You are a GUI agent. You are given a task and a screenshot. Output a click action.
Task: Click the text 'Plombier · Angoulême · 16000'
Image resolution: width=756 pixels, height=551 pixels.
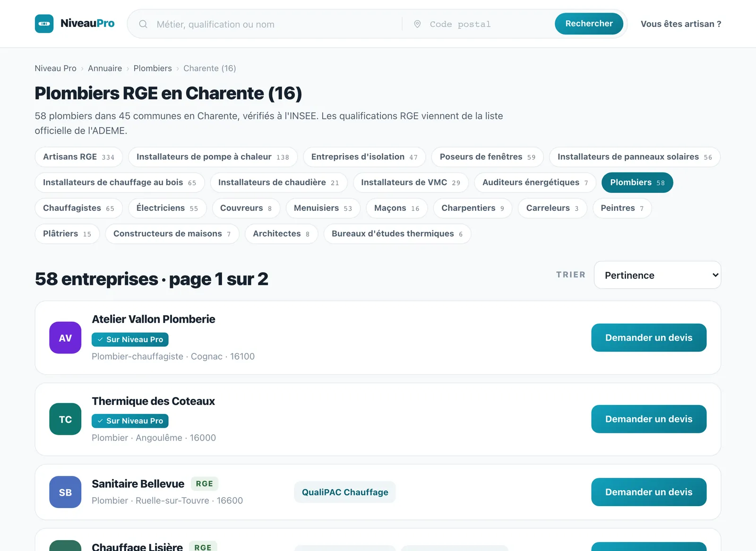coord(154,438)
